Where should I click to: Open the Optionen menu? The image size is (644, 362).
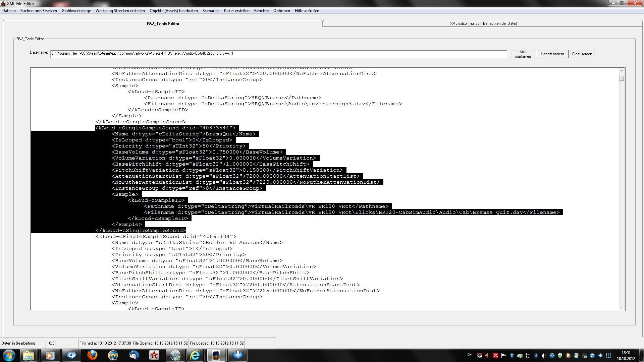281,11
